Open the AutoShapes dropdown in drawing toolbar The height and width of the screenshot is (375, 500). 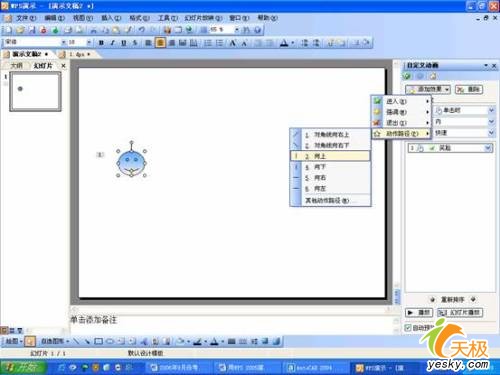(55, 341)
